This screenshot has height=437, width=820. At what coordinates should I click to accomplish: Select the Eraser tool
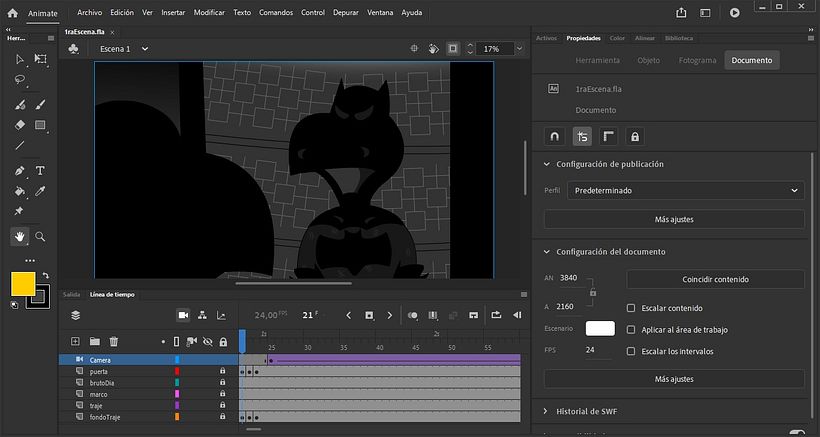pos(20,125)
